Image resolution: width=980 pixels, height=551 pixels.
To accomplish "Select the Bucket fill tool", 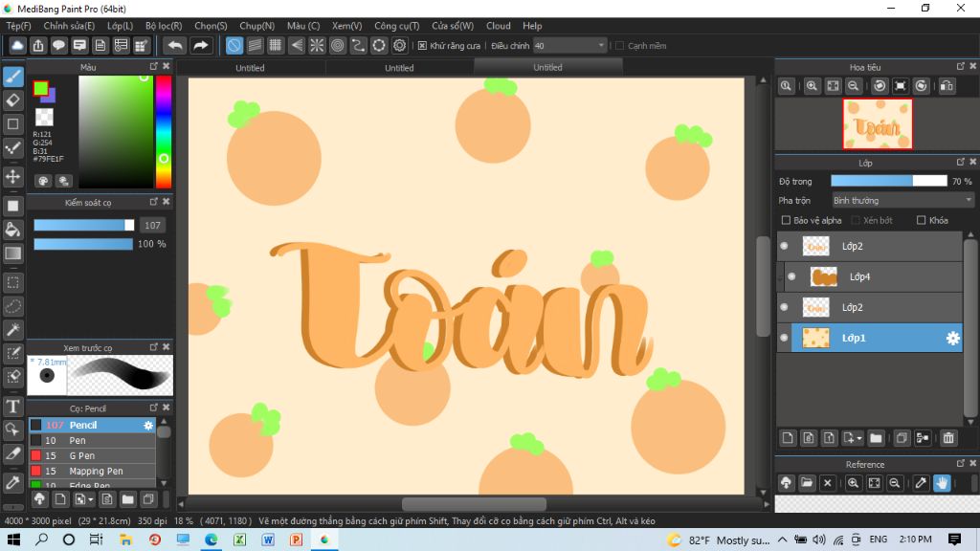I will click(x=13, y=230).
